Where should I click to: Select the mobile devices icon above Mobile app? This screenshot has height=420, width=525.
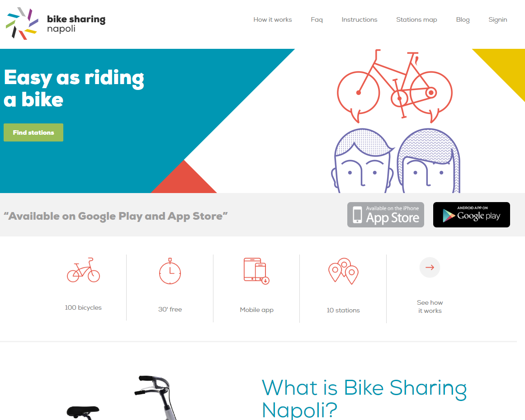click(x=256, y=271)
